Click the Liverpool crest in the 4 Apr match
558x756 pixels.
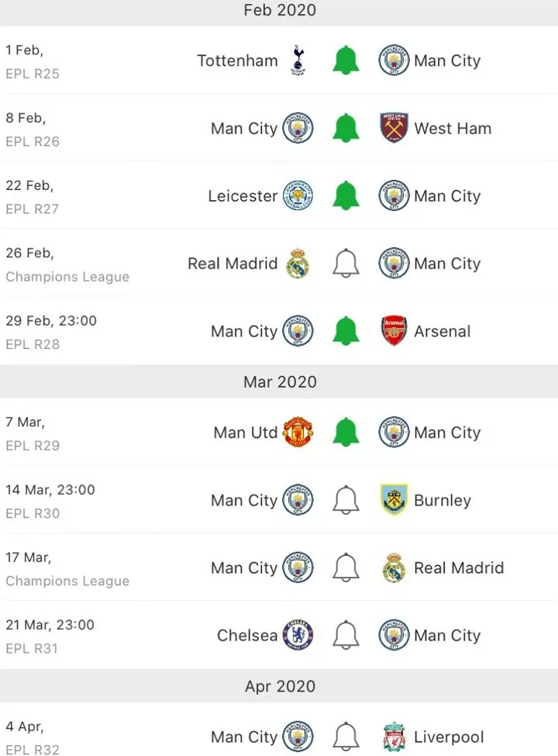pos(394,737)
